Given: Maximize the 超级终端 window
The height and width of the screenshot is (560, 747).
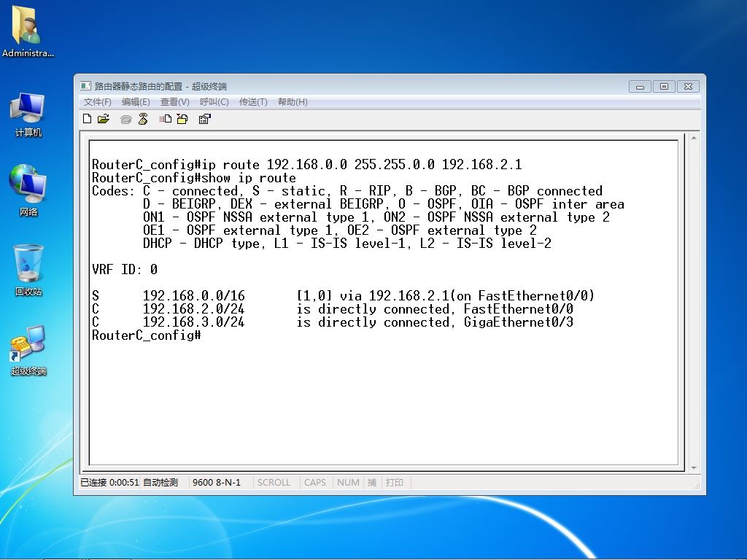Looking at the screenshot, I should [664, 87].
